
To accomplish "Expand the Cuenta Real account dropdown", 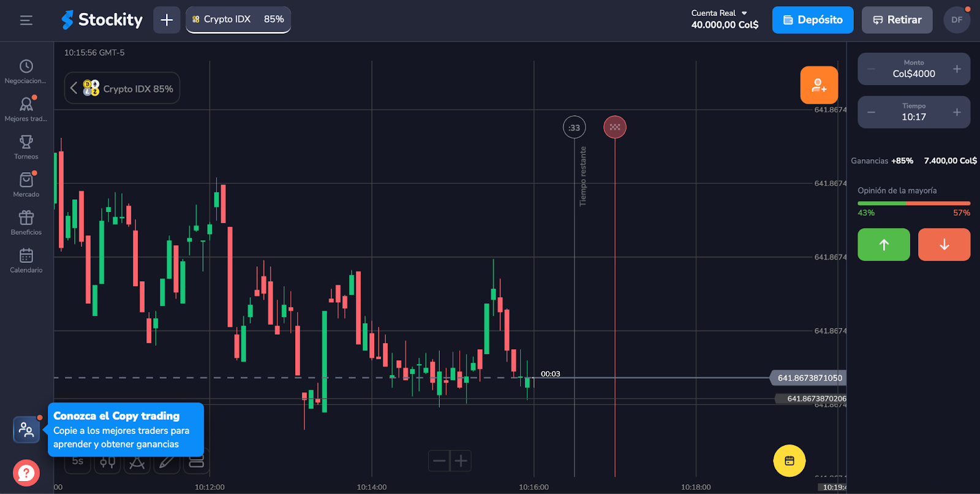I will point(725,19).
